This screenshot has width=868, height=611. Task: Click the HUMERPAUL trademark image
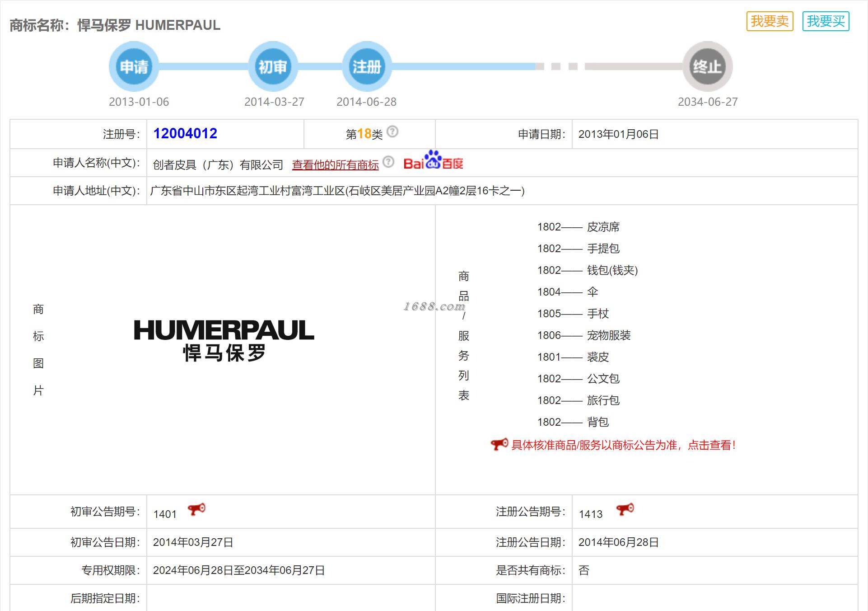click(x=224, y=340)
